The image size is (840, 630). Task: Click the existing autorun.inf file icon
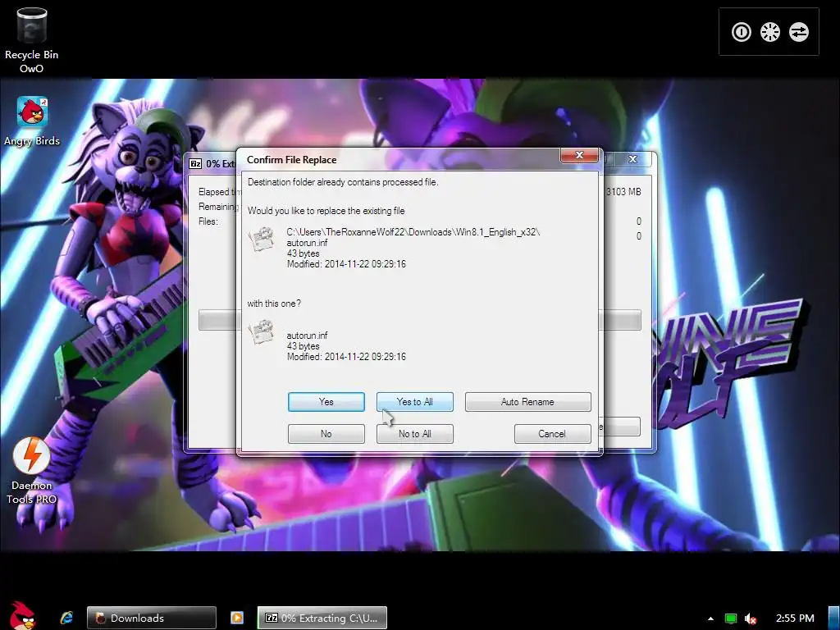click(262, 240)
